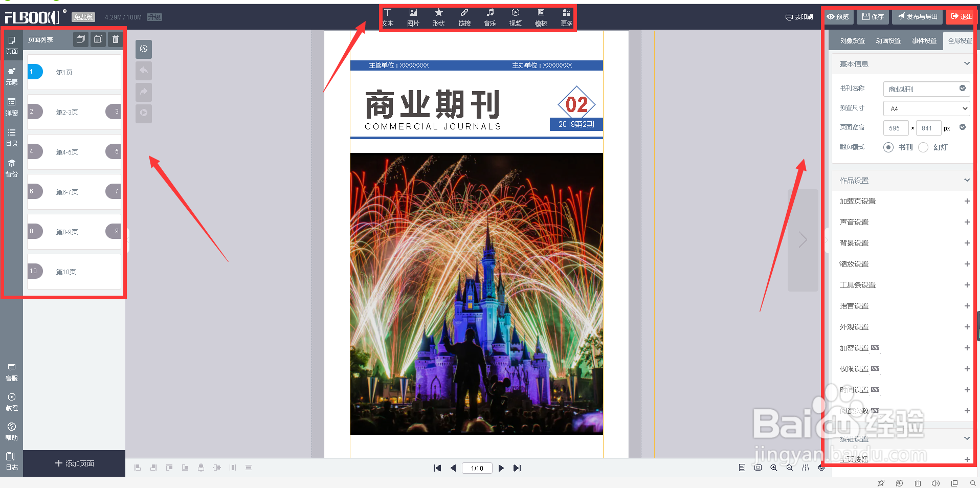Image resolution: width=980 pixels, height=488 pixels.
Task: Jump to the last page
Action: pos(517,468)
